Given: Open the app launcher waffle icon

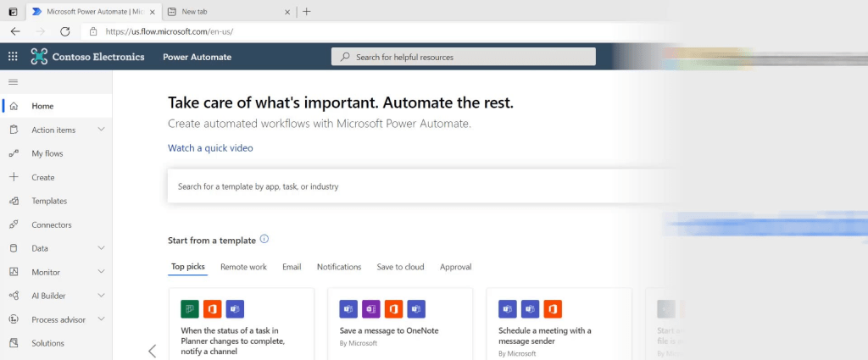Looking at the screenshot, I should click(13, 57).
